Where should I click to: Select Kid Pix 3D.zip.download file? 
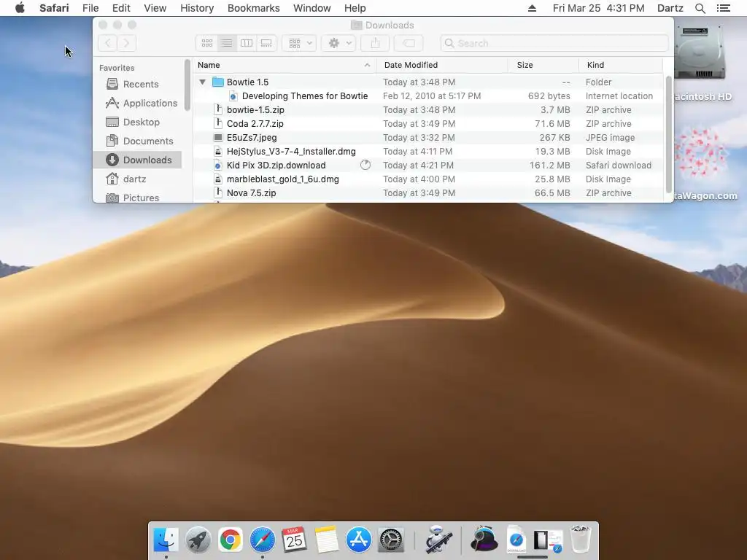[x=427, y=166]
